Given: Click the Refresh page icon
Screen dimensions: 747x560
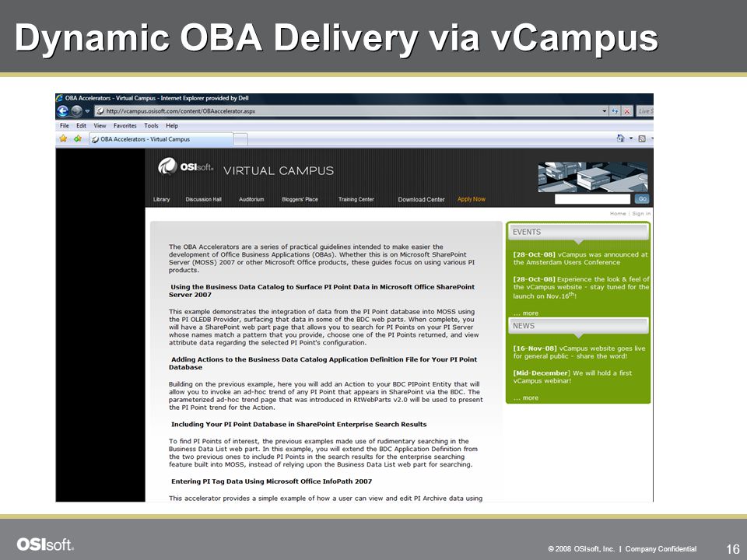Looking at the screenshot, I should pos(615,111).
